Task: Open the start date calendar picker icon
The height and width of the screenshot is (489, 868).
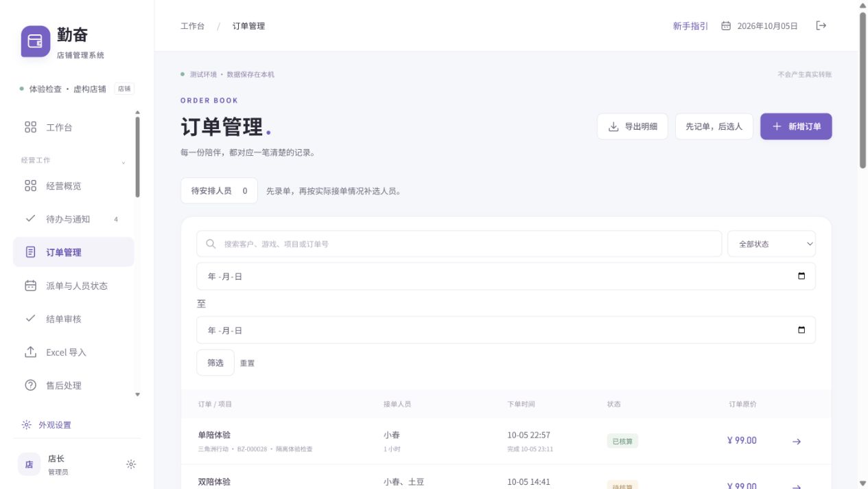Action: pos(801,276)
